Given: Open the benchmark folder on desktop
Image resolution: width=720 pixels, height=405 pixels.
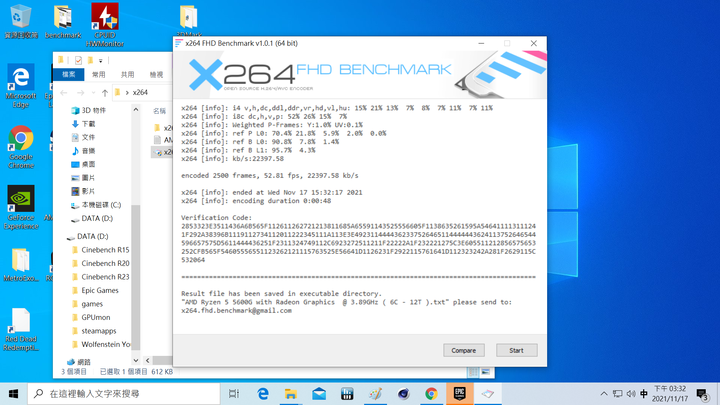Looking at the screenshot, I should click(63, 22).
